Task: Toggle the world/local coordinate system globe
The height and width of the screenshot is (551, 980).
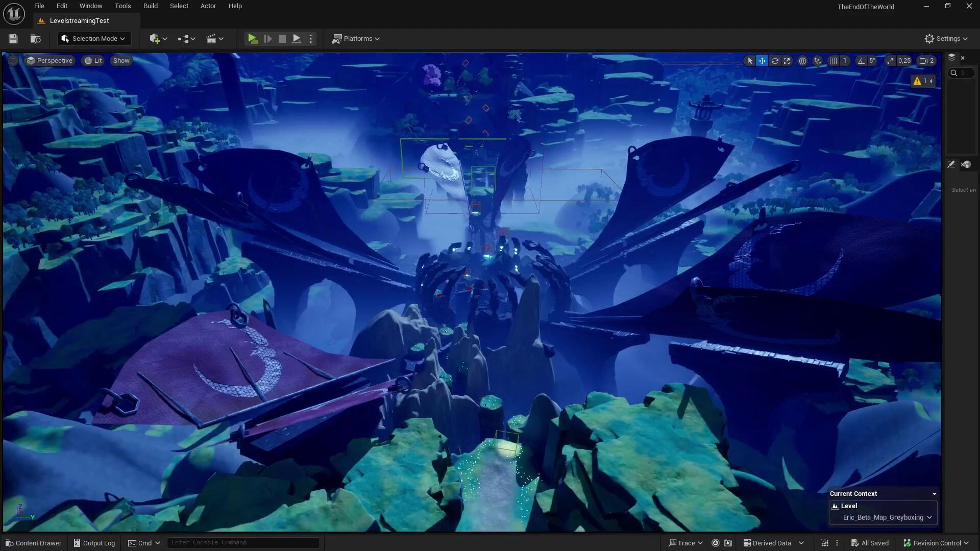Action: 802,61
